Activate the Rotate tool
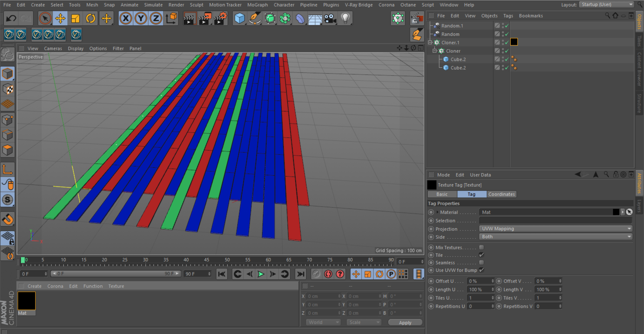Screen dimensions: 644x334 [x=91, y=18]
